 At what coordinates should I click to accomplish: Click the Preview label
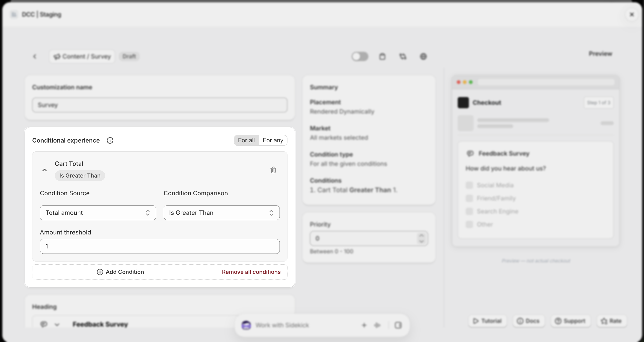pyautogui.click(x=600, y=54)
